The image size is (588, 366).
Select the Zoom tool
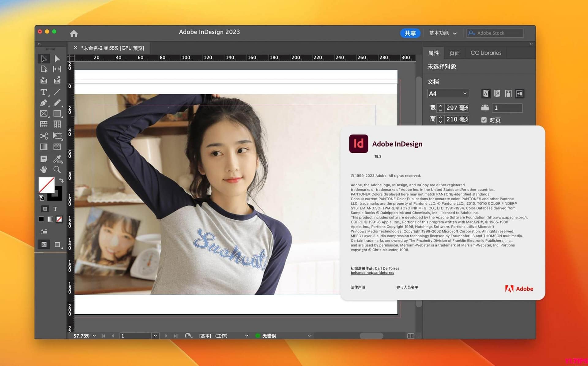click(x=57, y=169)
